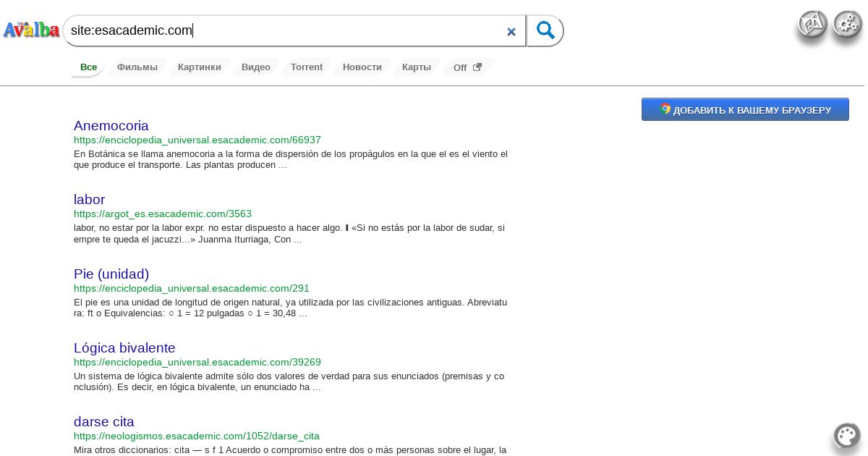Click the Anemocoria description snippet
This screenshot has height=456, width=868.
pos(291,159)
